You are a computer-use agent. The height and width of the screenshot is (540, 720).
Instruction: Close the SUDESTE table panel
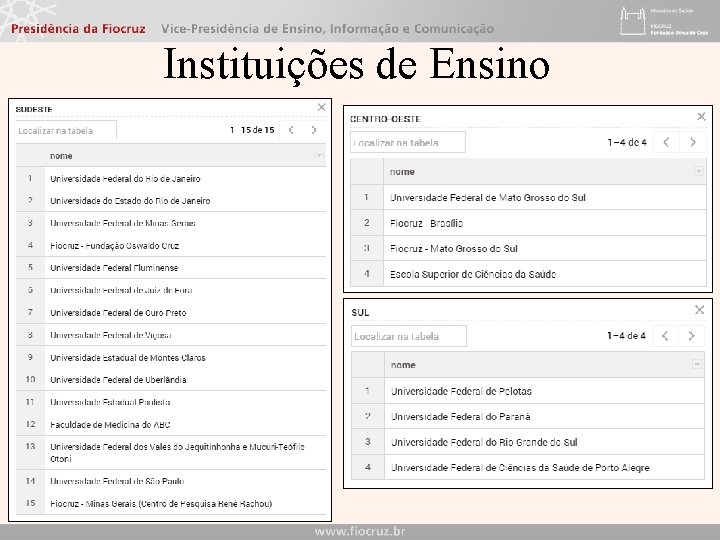pyautogui.click(x=321, y=107)
